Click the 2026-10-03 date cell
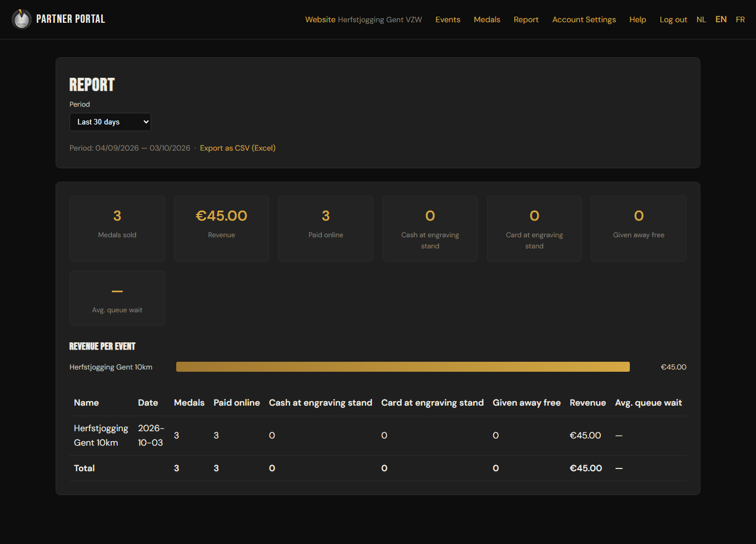 pos(151,436)
